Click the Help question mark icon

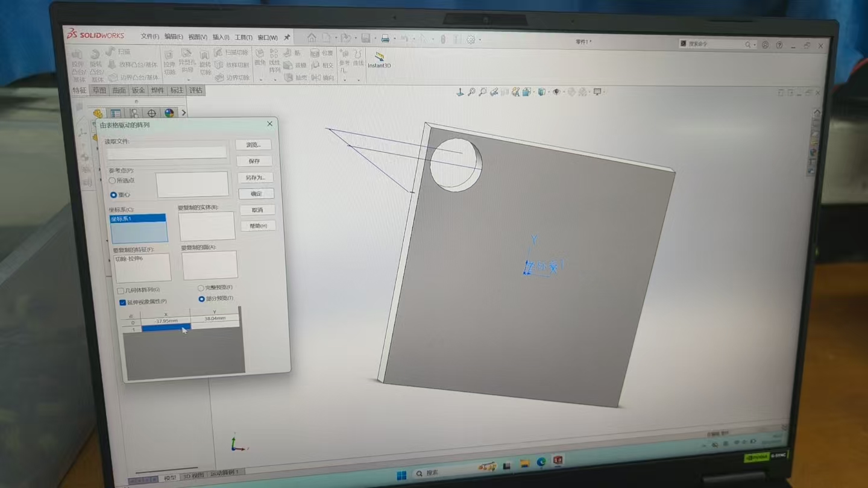click(x=779, y=45)
